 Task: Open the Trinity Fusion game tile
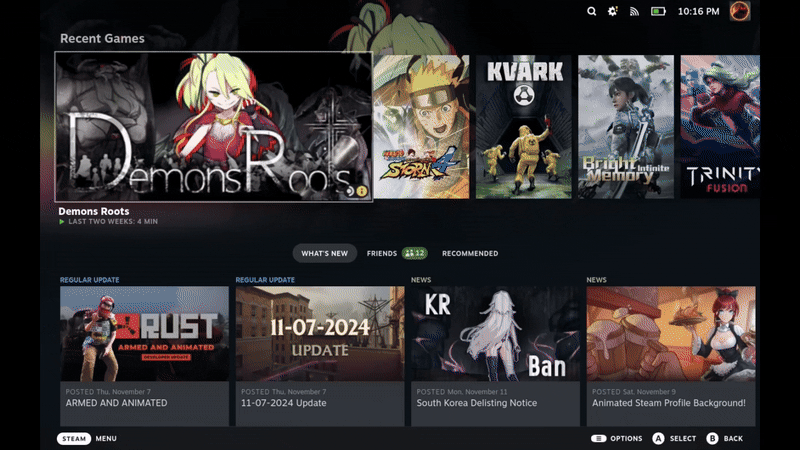click(720, 127)
